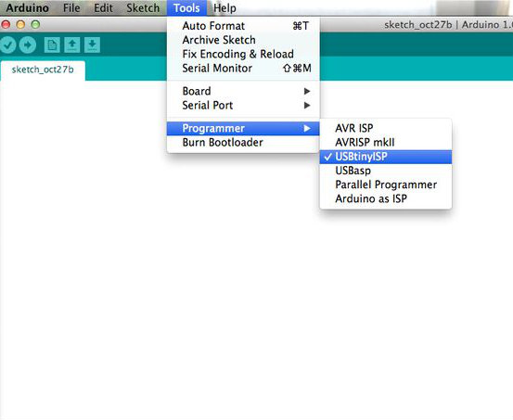The image size is (513, 420).
Task: Click the Upload arrow icon
Action: (28, 45)
